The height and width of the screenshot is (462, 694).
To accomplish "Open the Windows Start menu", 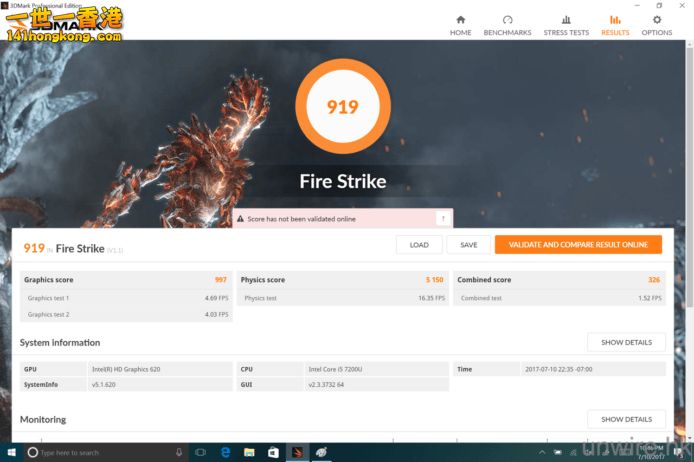I will [12, 452].
